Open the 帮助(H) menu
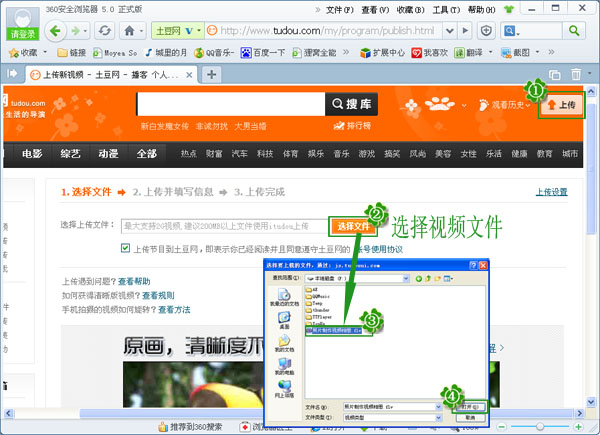Image resolution: width=600 pixels, height=435 pixels. pyautogui.click(x=481, y=10)
